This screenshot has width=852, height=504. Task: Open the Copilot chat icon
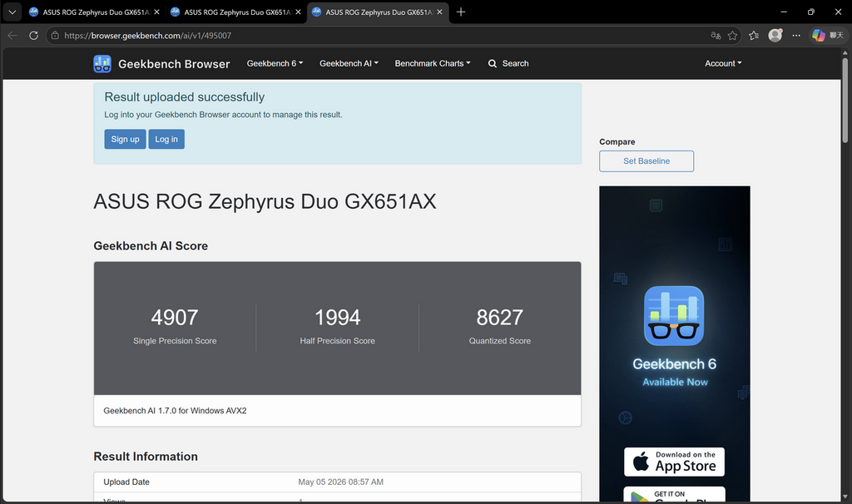[x=819, y=35]
